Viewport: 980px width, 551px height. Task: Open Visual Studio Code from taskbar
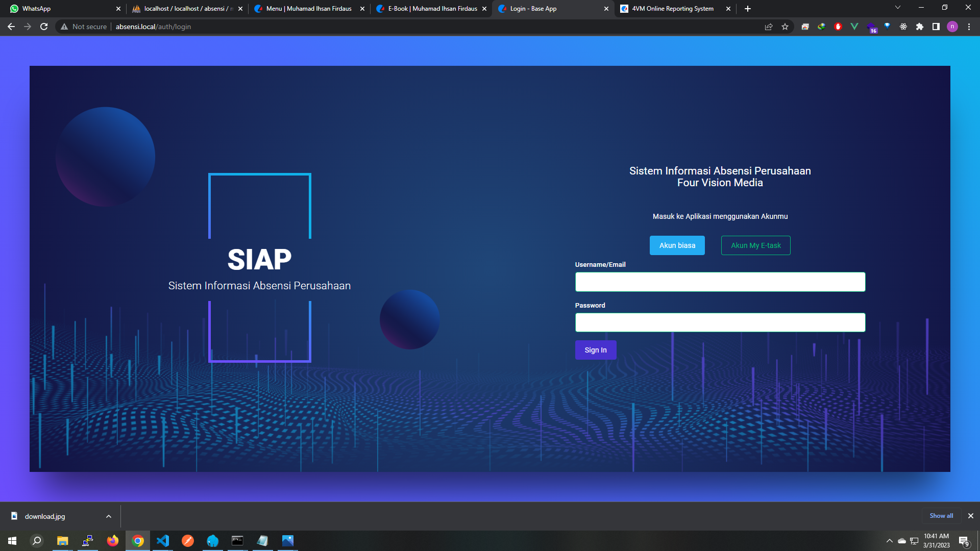coord(163,541)
